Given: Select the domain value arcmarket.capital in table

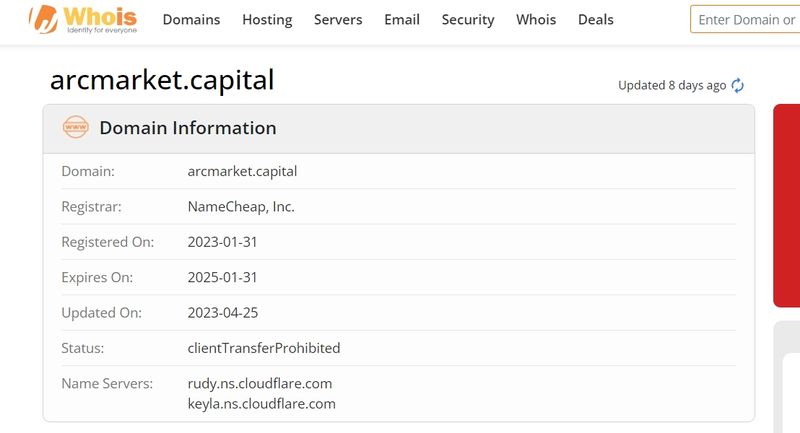Looking at the screenshot, I should (242, 171).
